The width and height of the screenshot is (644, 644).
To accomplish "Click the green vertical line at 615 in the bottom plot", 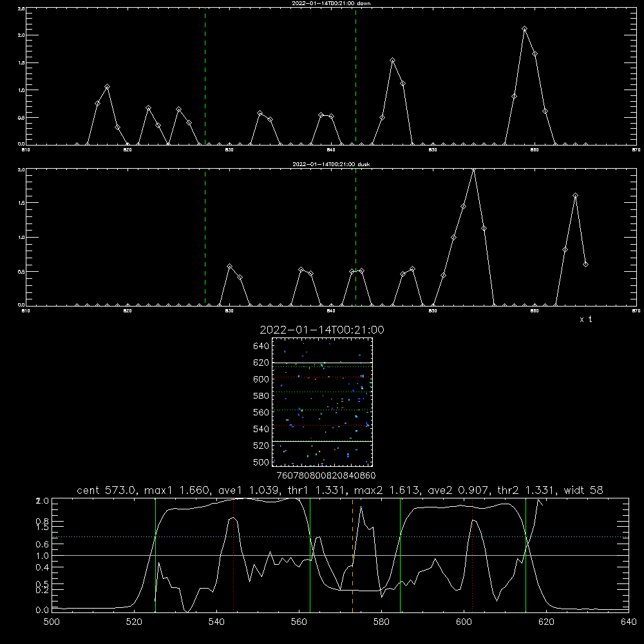I will click(x=526, y=555).
